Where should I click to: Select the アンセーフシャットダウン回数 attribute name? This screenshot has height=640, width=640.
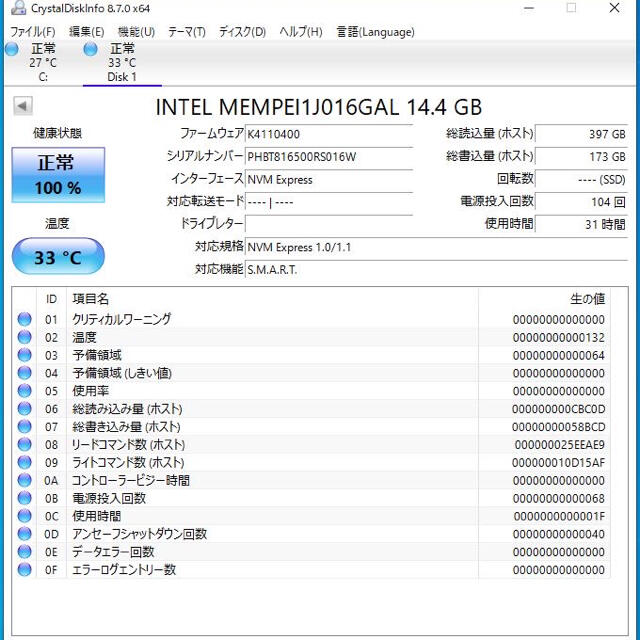pyautogui.click(x=140, y=534)
